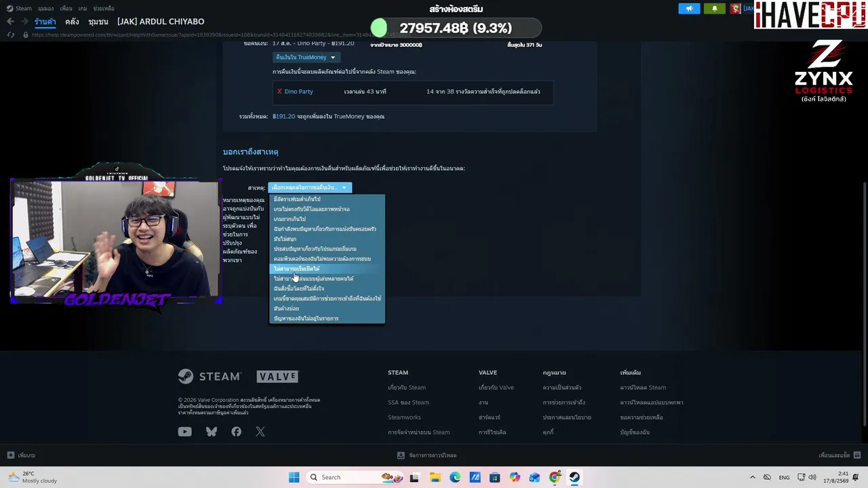Select reason มันค้างบ่อย

click(327, 308)
